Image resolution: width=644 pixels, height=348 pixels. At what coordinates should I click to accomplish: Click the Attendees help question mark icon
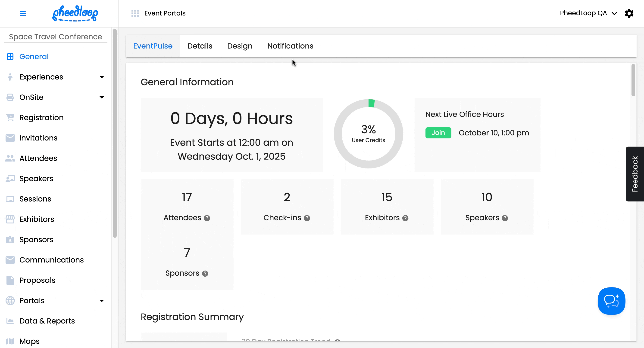207,218
